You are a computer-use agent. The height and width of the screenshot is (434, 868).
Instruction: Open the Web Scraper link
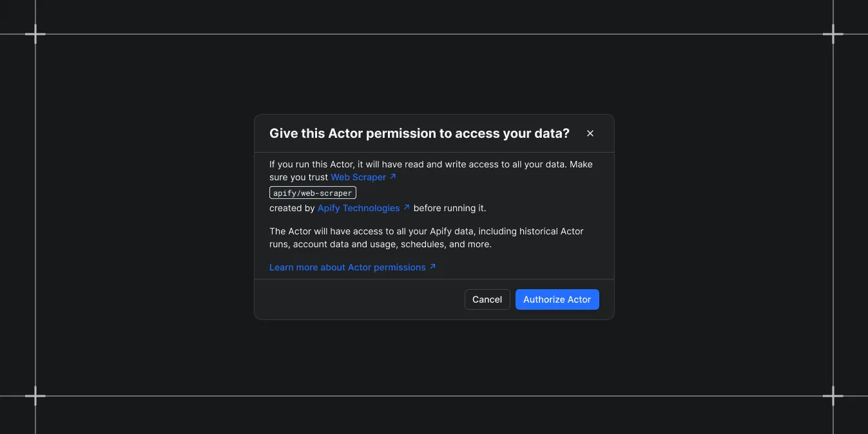click(x=363, y=177)
